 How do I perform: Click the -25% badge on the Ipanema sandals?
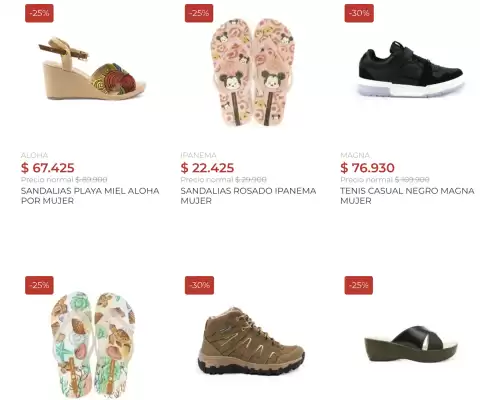tap(199, 13)
